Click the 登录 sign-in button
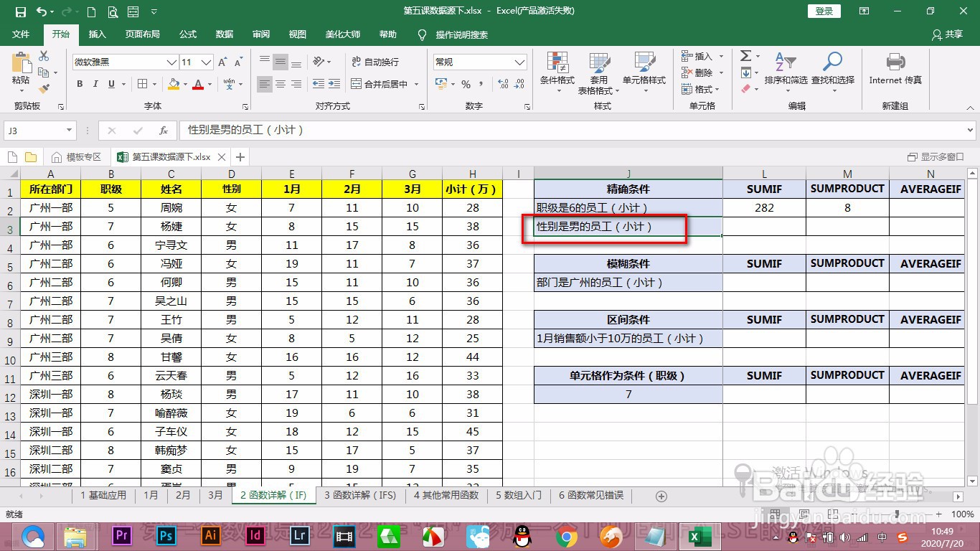Image resolution: width=980 pixels, height=551 pixels. coord(823,11)
